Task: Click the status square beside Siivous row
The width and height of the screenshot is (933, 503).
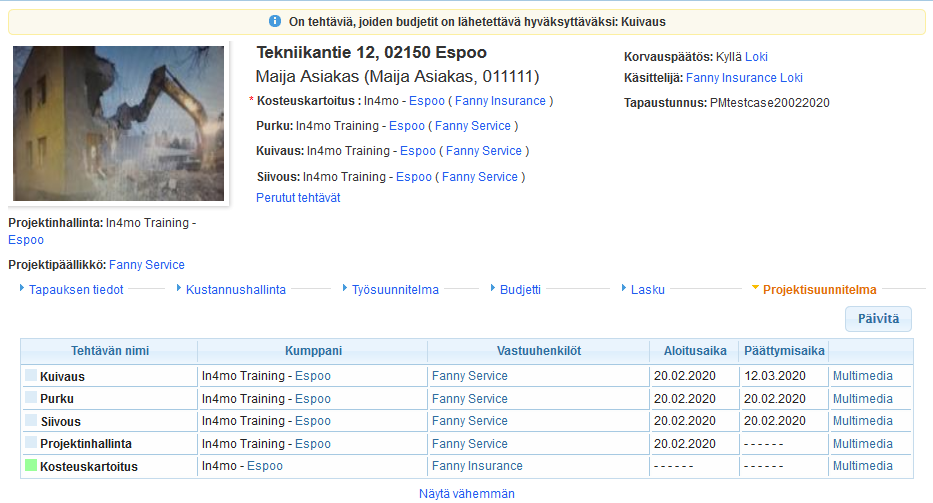Action: 31,421
